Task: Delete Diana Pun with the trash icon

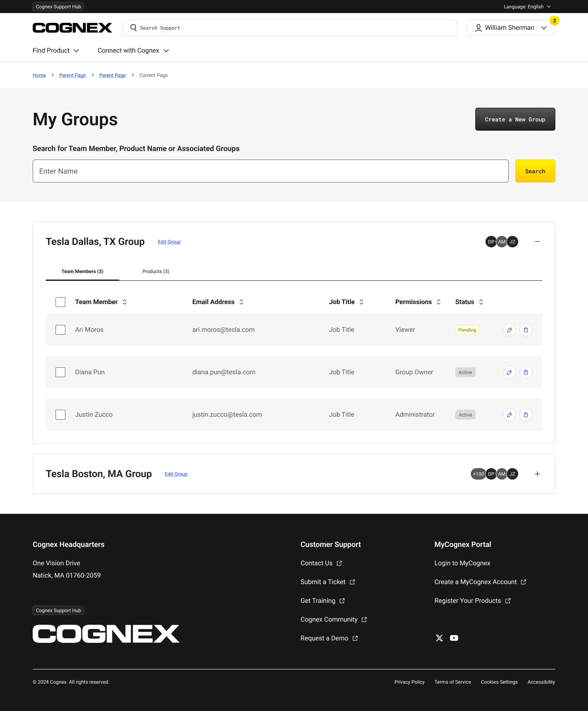Action: coord(526,372)
